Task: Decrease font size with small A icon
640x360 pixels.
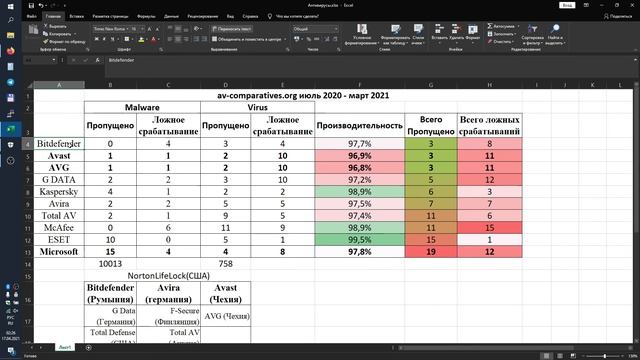Action: [x=157, y=29]
